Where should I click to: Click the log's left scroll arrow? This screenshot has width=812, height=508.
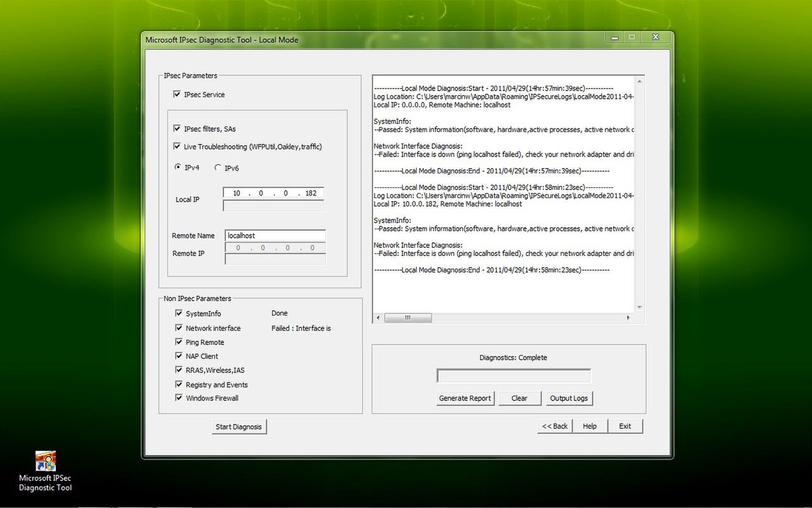click(x=379, y=317)
